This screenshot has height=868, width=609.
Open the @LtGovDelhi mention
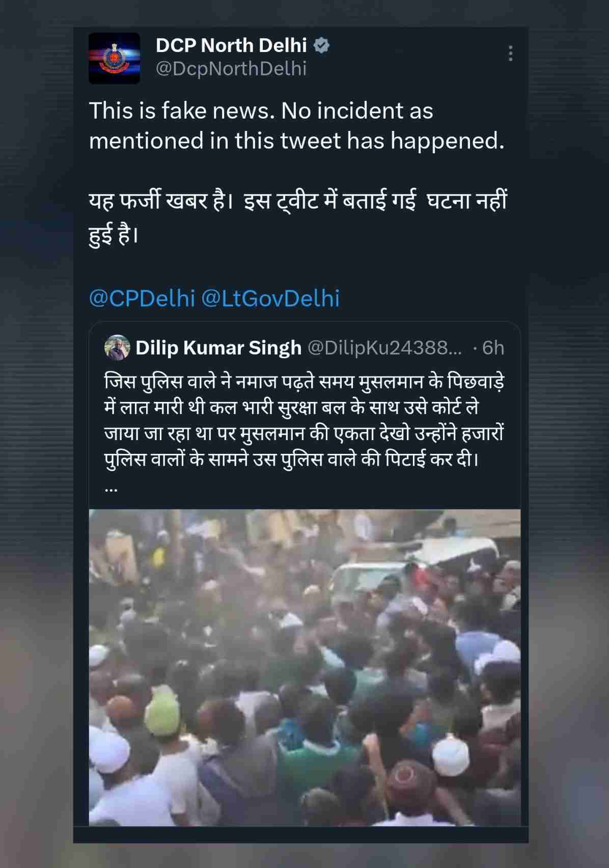click(270, 299)
